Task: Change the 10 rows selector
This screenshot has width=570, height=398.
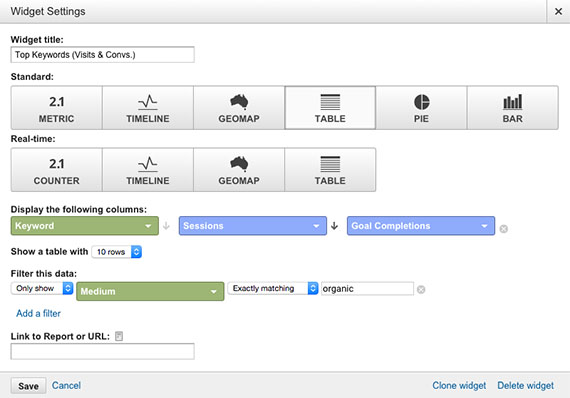Action: [117, 252]
